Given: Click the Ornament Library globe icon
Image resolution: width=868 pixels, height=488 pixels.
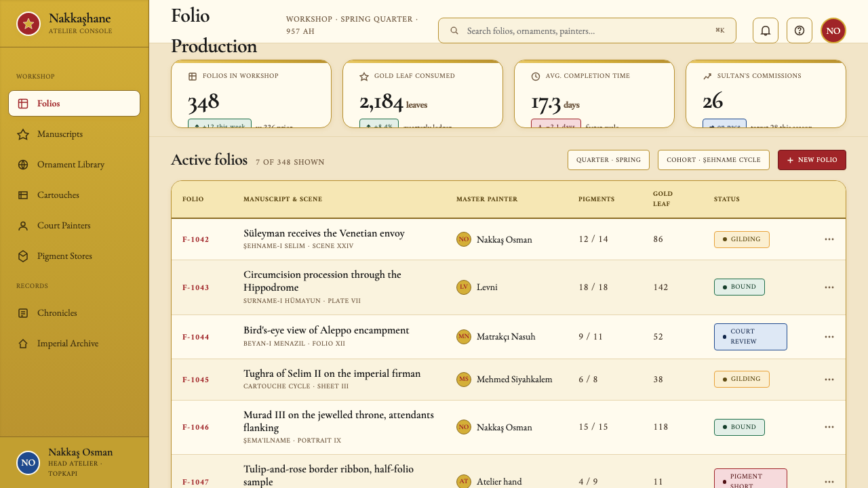Looking at the screenshot, I should (23, 165).
